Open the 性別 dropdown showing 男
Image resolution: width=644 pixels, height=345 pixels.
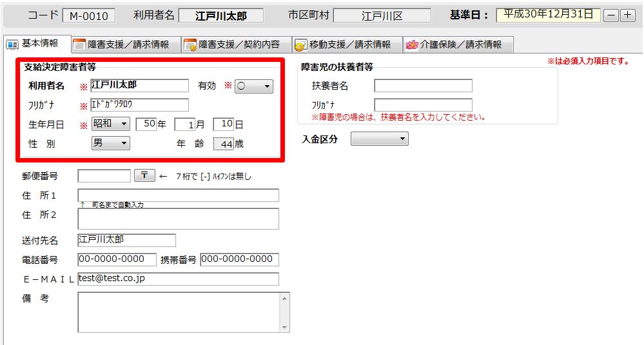coord(111,143)
